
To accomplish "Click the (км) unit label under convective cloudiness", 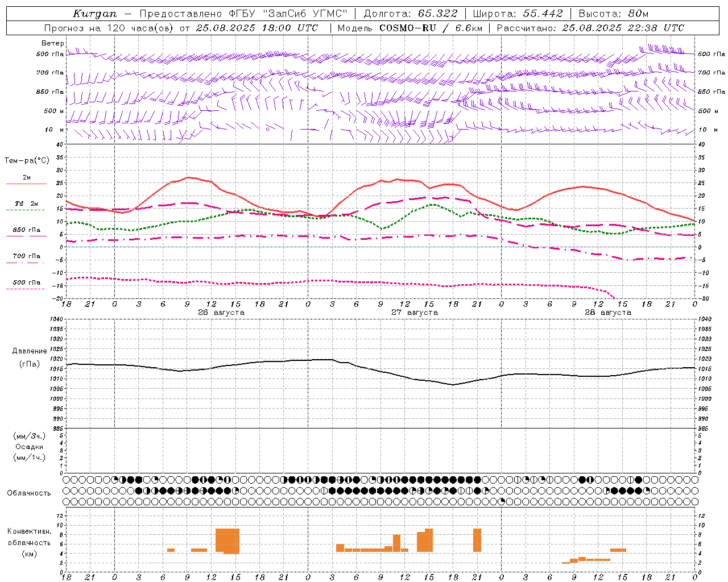I will pos(30,554).
